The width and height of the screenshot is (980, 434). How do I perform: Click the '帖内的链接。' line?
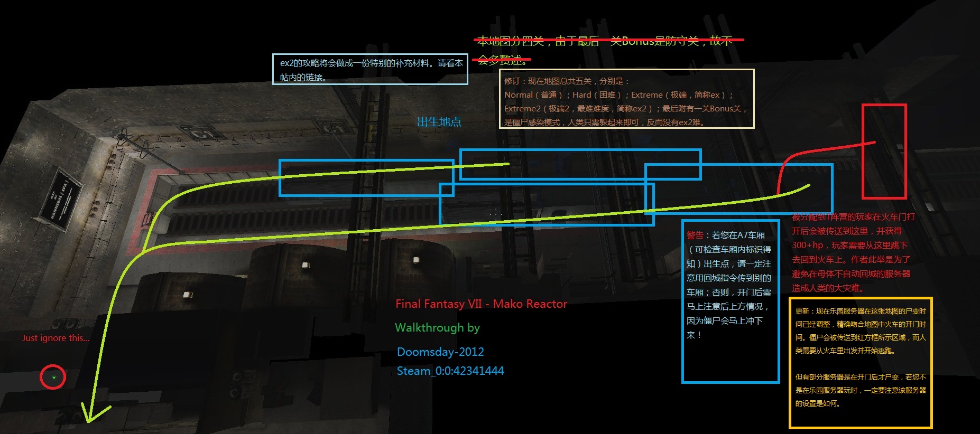303,77
